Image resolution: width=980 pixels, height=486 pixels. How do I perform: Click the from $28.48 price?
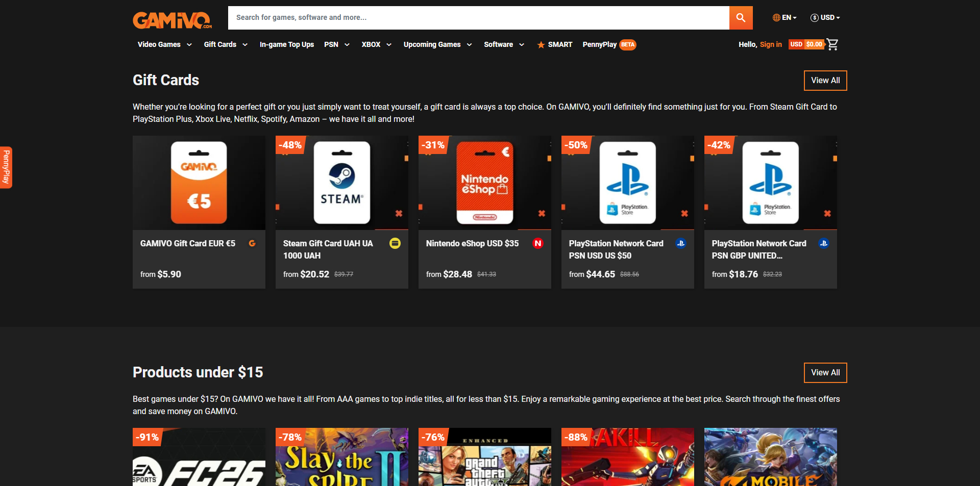(x=449, y=274)
